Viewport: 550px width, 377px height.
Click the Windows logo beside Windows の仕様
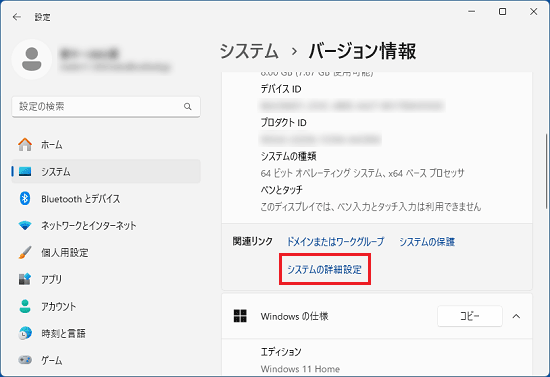pos(240,316)
